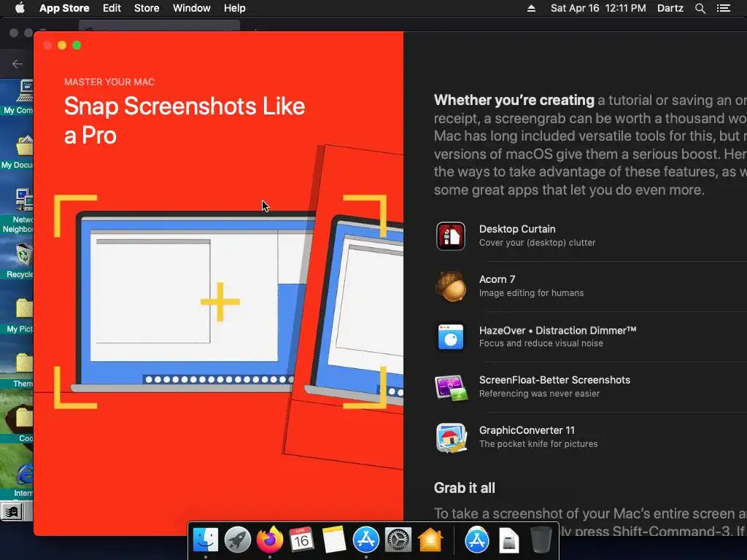Open Spotlight search magnifier icon
Viewport: 747px width, 560px height.
[700, 9]
